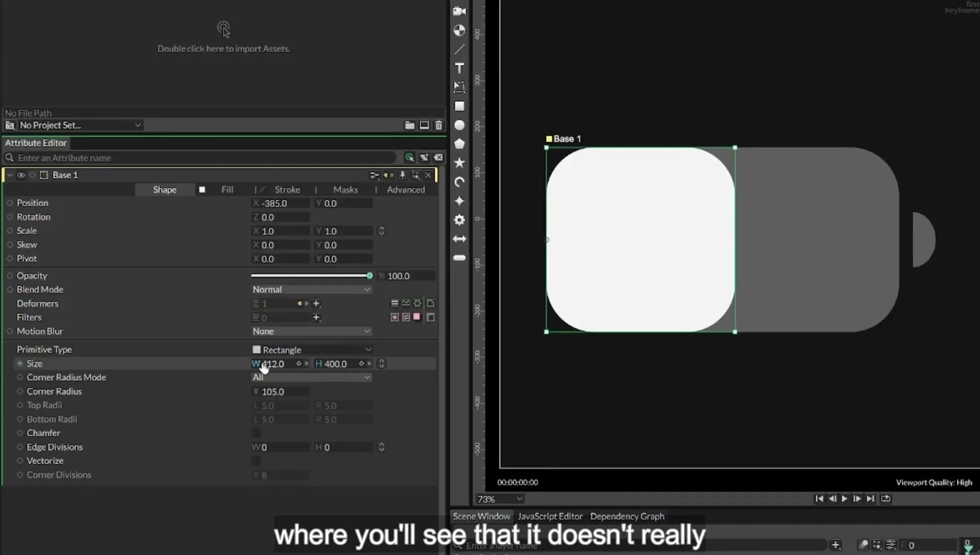Switch to the Masks tab

346,190
